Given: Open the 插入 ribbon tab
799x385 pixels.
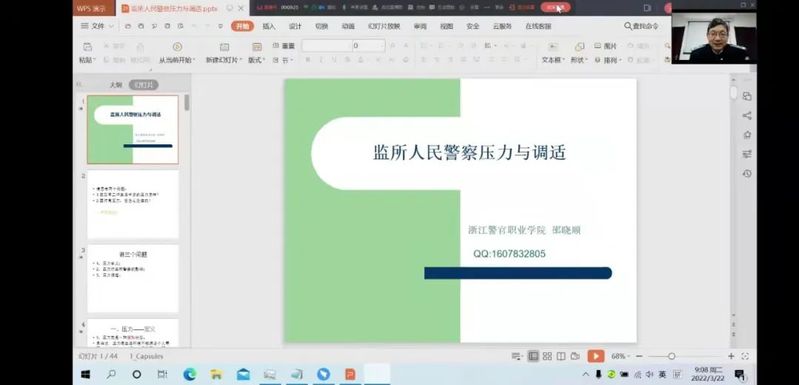Looking at the screenshot, I should 269,26.
